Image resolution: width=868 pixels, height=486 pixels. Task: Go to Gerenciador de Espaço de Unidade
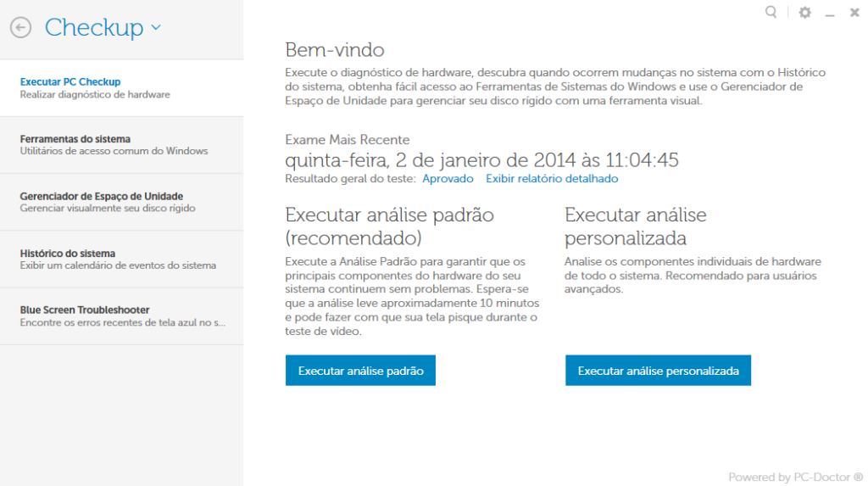[x=122, y=202]
